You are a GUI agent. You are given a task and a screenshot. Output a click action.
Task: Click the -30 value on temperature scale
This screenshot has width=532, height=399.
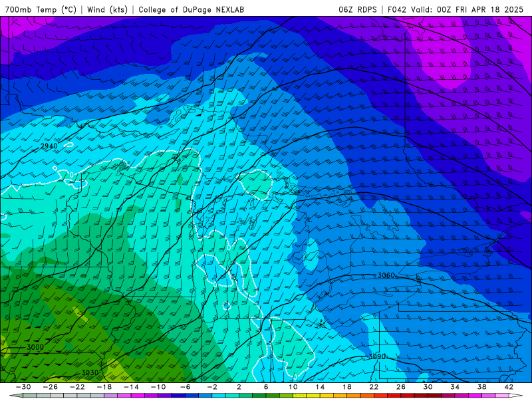coord(23,387)
